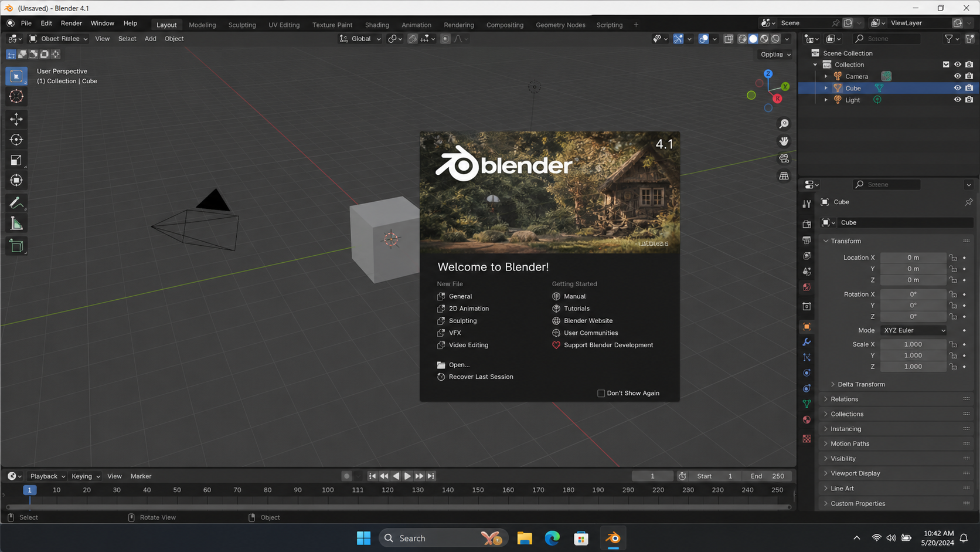Open the Modifiers wrench tab
This screenshot has width=980, height=552.
[x=807, y=342]
